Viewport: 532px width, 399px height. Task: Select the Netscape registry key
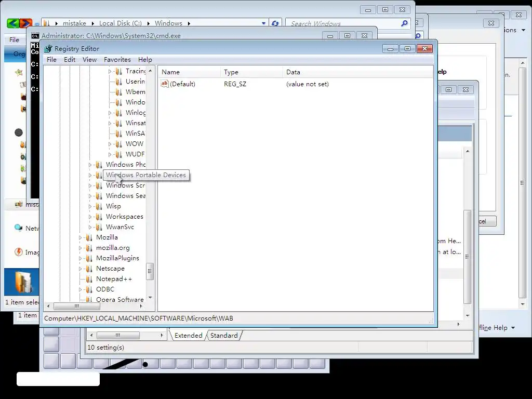[110, 269]
